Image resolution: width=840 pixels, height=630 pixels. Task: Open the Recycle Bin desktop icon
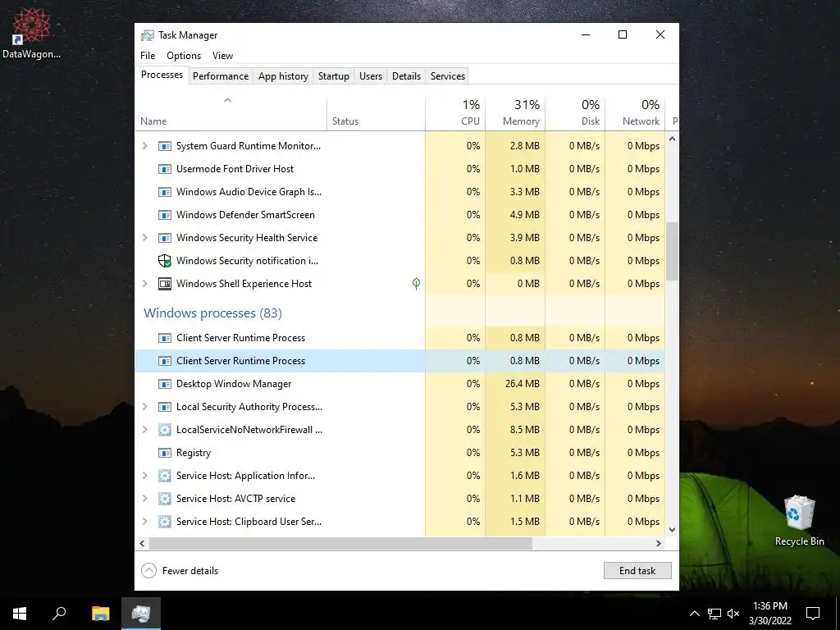pos(799,521)
